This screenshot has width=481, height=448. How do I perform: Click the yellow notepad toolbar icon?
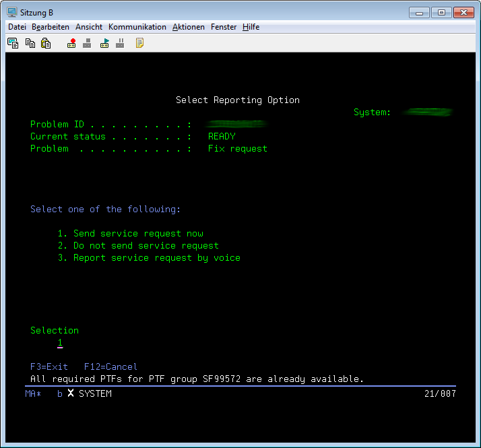coord(139,43)
